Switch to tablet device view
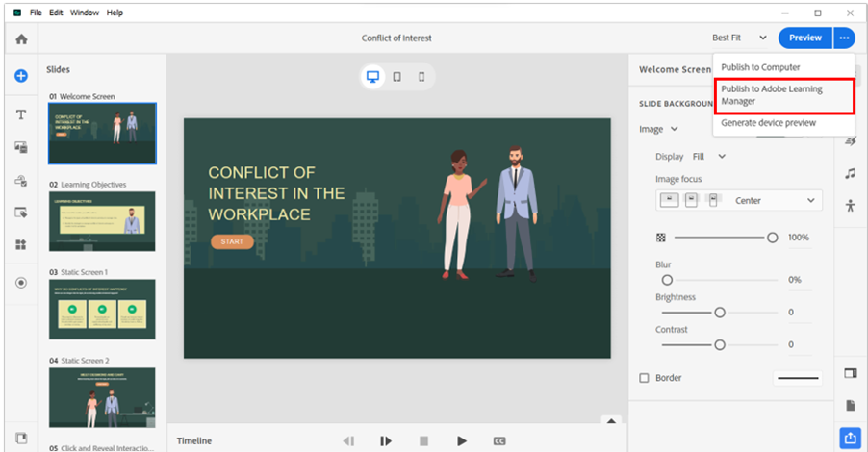 coord(397,77)
